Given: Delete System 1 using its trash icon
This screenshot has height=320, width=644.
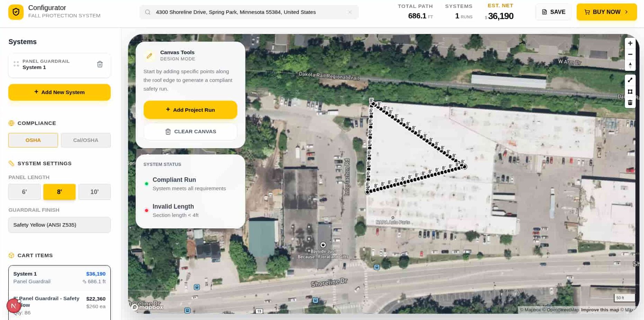Looking at the screenshot, I should (100, 64).
